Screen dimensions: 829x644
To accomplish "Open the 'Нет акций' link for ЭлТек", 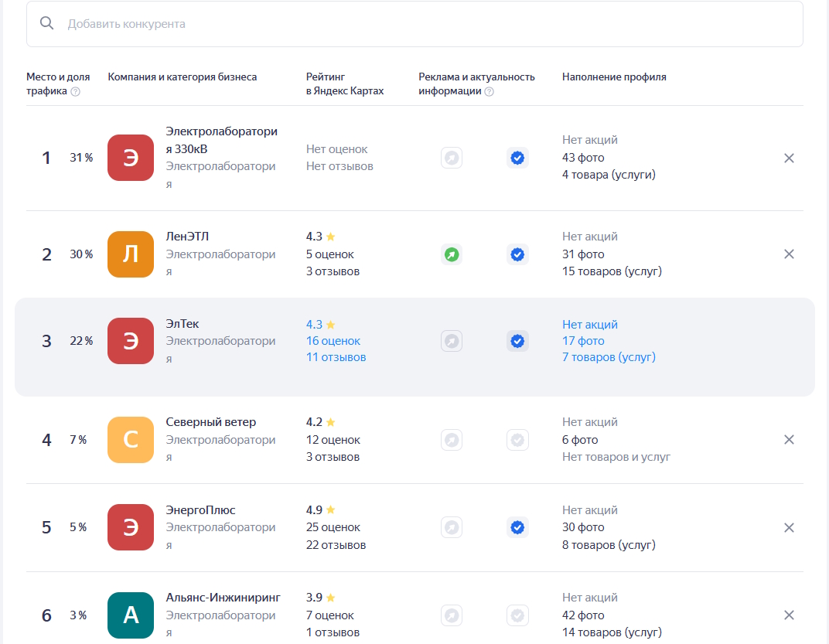I will click(x=589, y=325).
